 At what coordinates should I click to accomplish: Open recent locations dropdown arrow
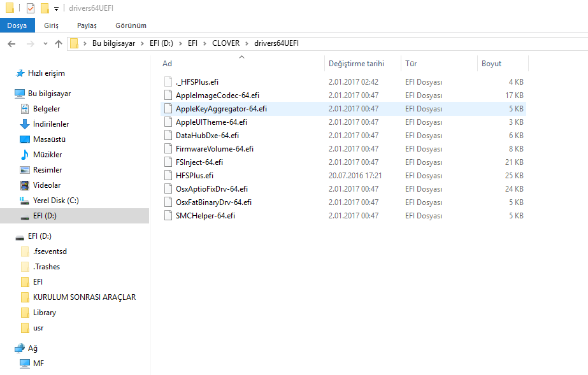coord(45,44)
